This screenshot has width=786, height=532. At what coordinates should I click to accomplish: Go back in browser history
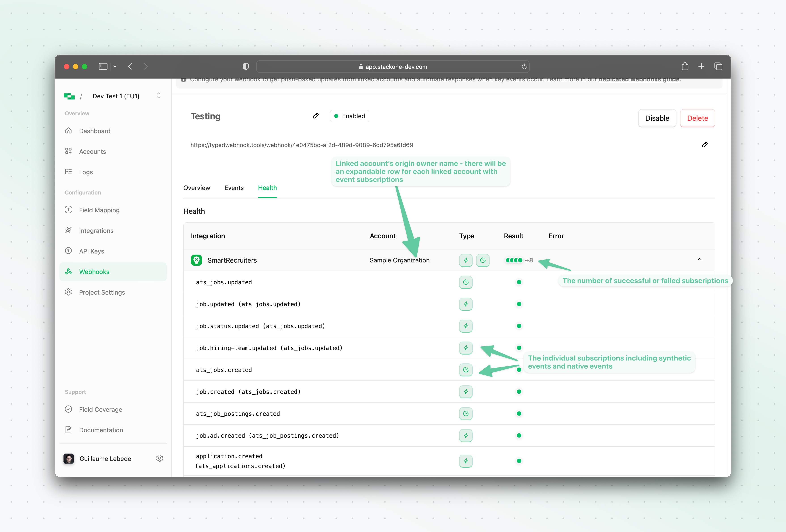click(x=130, y=67)
